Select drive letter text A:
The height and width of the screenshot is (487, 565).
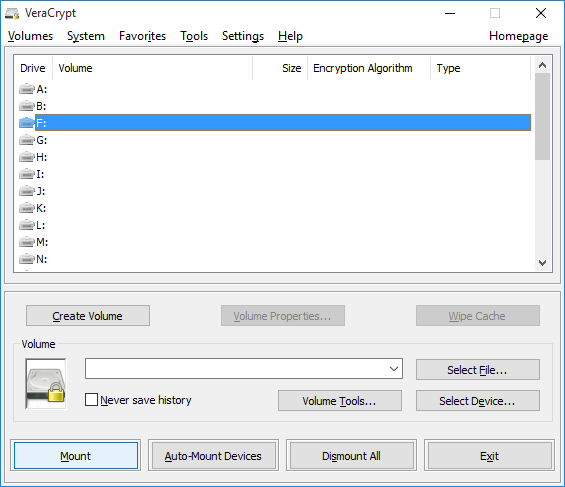coord(42,89)
